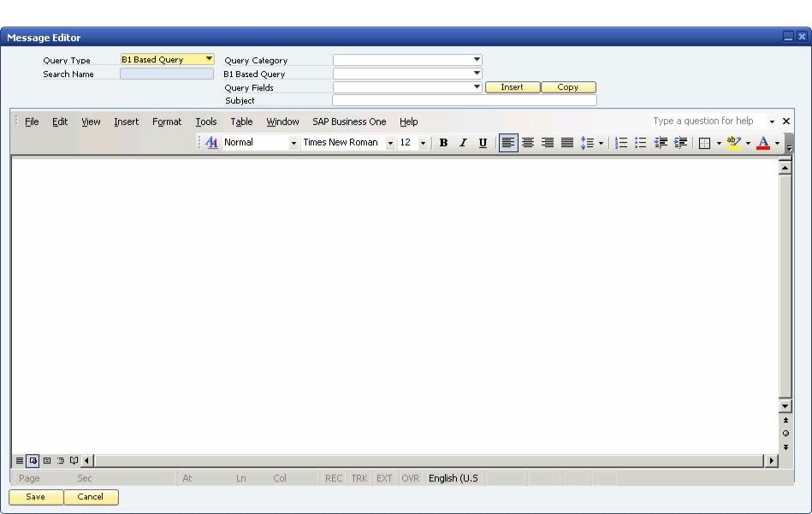Click the Bulleted list icon

[641, 143]
